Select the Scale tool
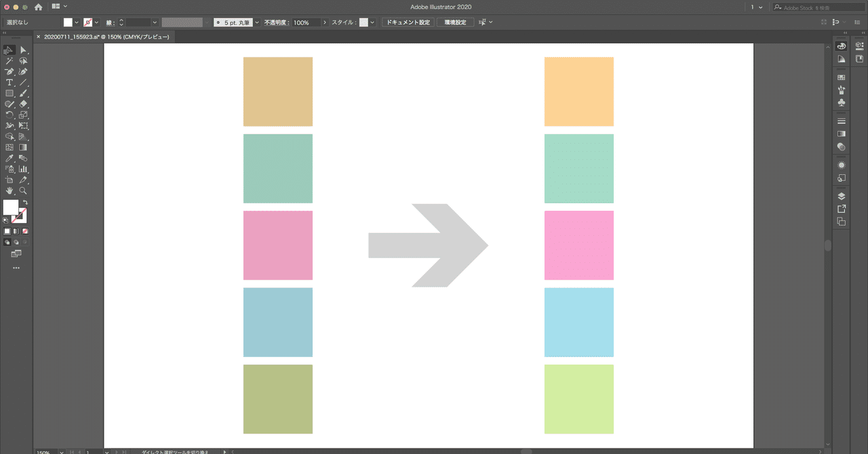 (23, 115)
